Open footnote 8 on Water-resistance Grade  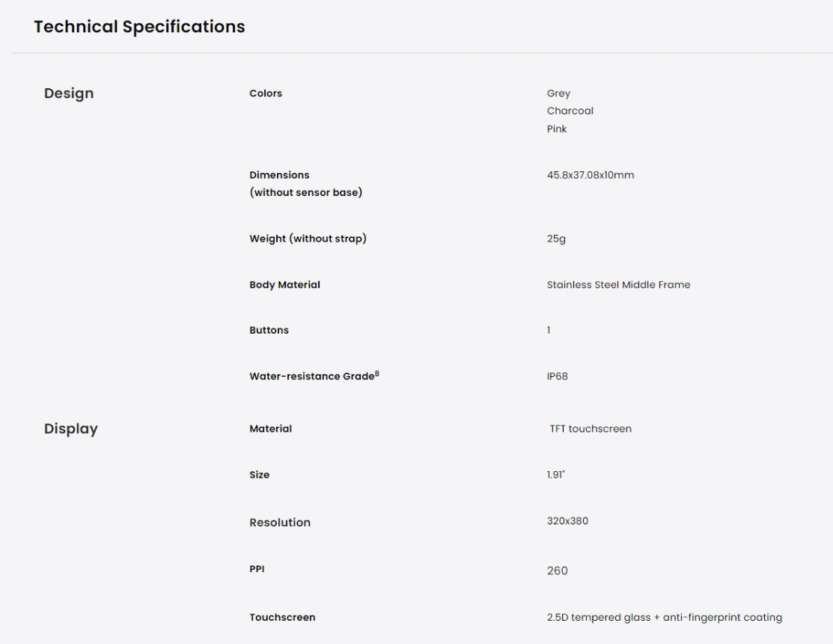(377, 373)
